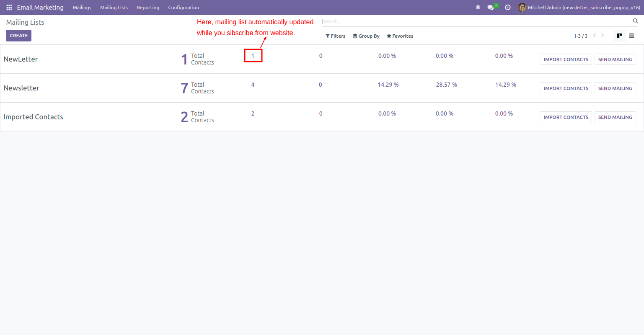Viewport: 644px width, 335px height.
Task: Import contacts for NewLetter list
Action: pyautogui.click(x=566, y=59)
